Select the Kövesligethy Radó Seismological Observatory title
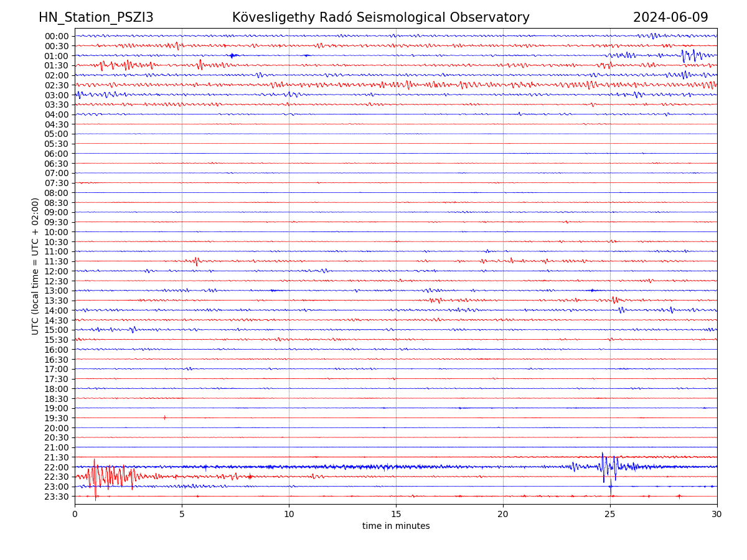Viewport: 747px width, 560px height. pyautogui.click(x=380, y=17)
